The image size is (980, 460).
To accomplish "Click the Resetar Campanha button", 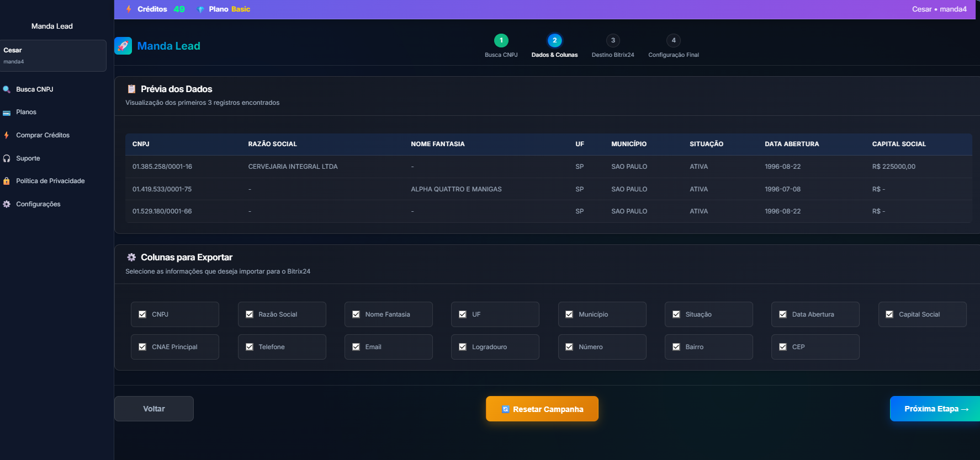I will tap(542, 409).
